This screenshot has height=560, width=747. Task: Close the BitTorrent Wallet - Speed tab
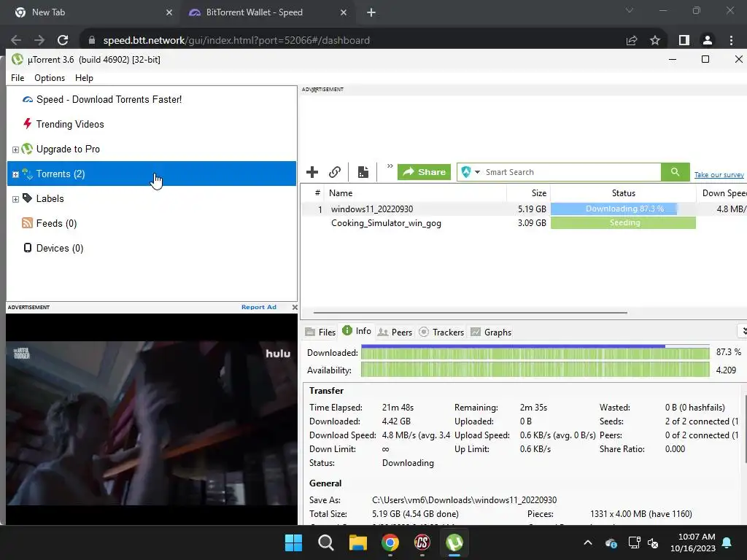[344, 13]
